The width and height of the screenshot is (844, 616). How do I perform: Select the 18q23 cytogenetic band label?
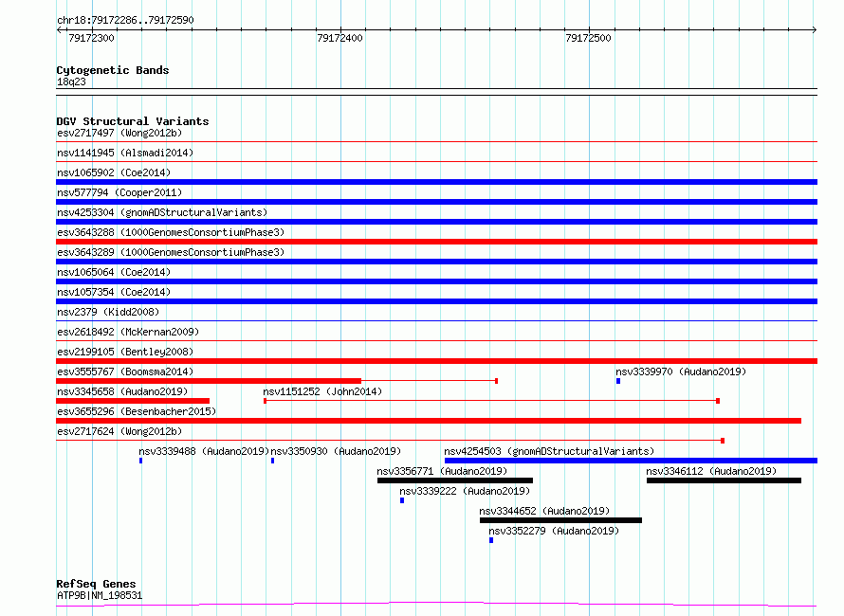pyautogui.click(x=71, y=82)
